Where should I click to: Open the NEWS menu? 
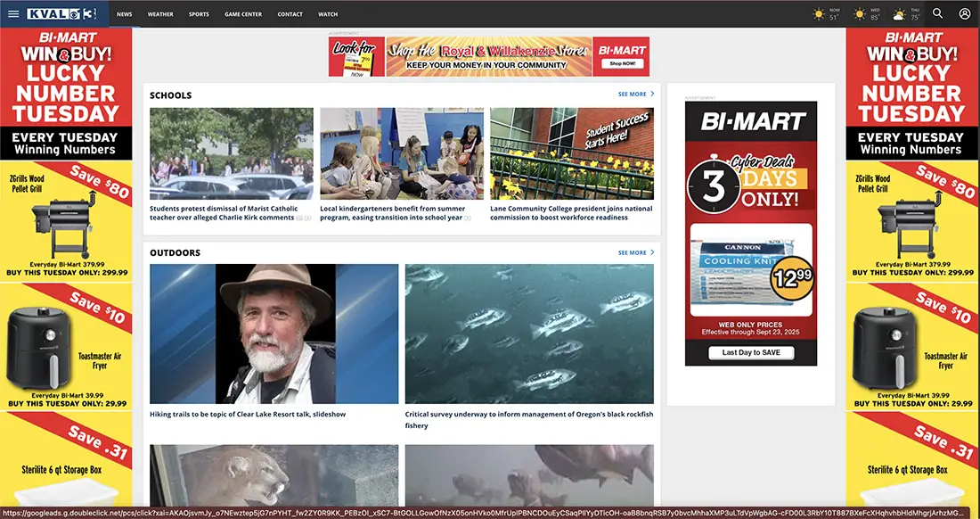(x=125, y=13)
